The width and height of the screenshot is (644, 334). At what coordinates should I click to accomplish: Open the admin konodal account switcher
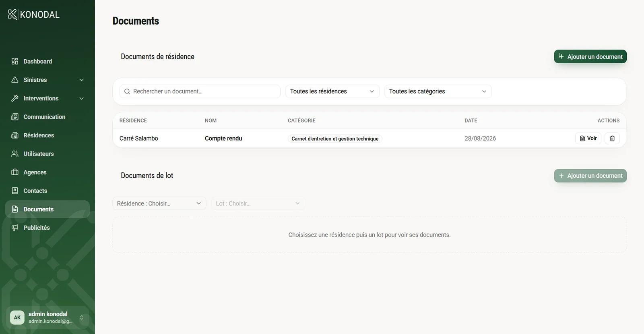[47, 317]
